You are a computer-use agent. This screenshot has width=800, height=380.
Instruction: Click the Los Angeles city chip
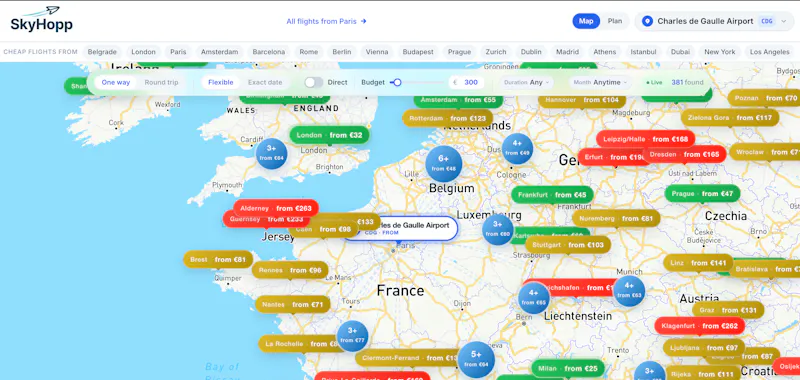pyautogui.click(x=769, y=52)
